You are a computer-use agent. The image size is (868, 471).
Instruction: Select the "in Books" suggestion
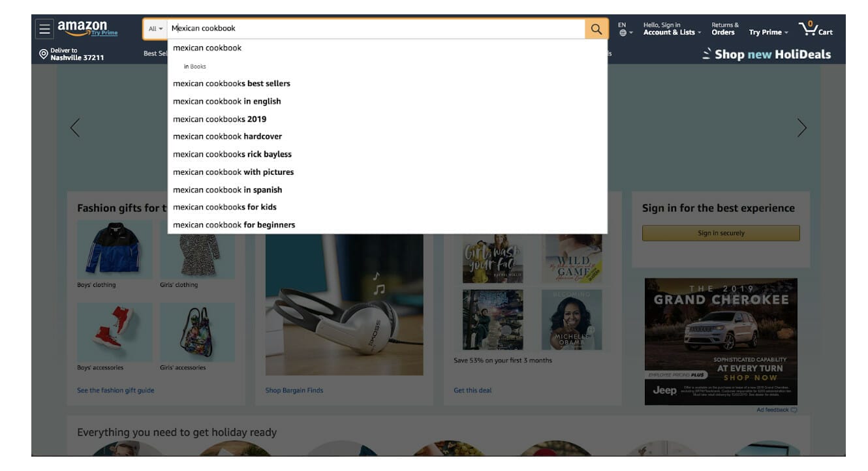387,67
